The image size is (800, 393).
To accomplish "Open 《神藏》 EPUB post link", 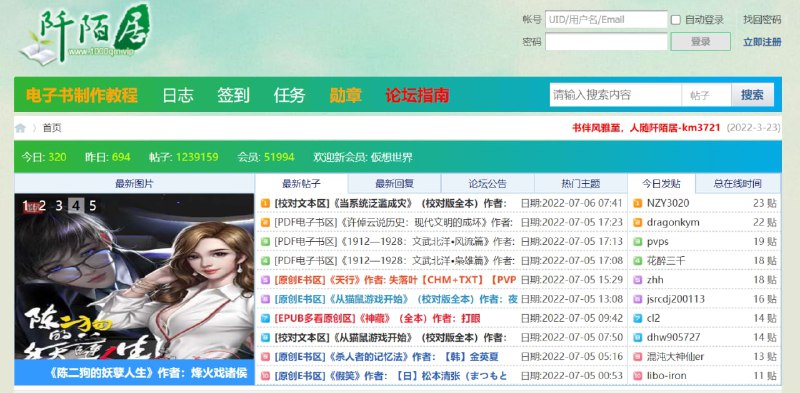I will click(x=378, y=318).
